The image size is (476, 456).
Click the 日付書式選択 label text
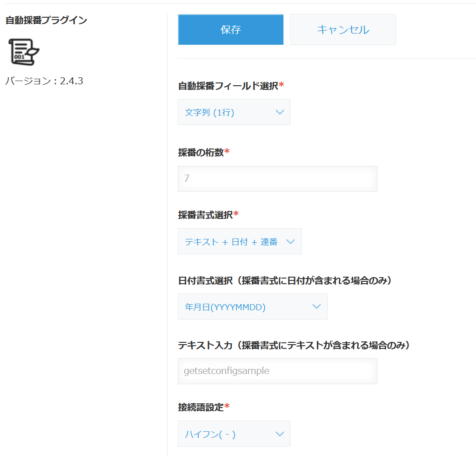tap(285, 280)
